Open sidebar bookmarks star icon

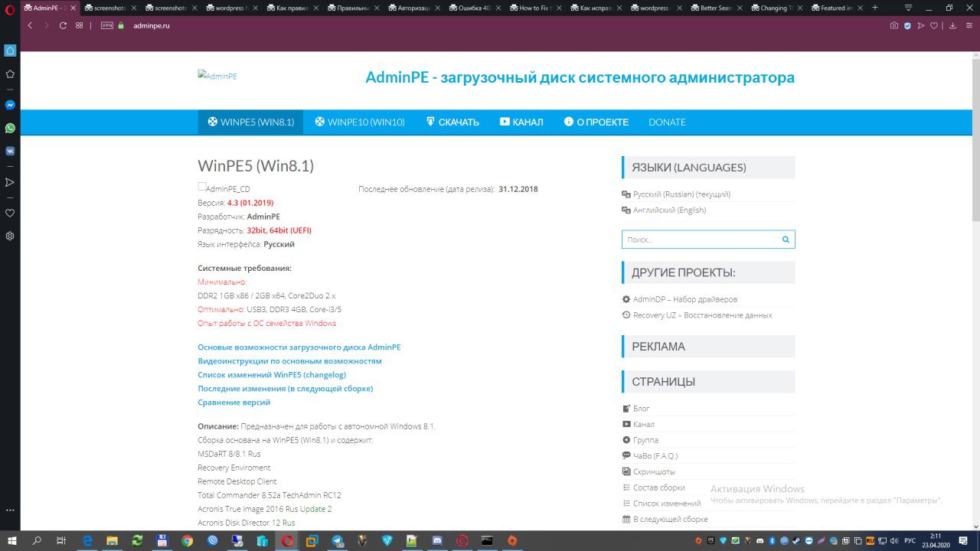point(10,74)
